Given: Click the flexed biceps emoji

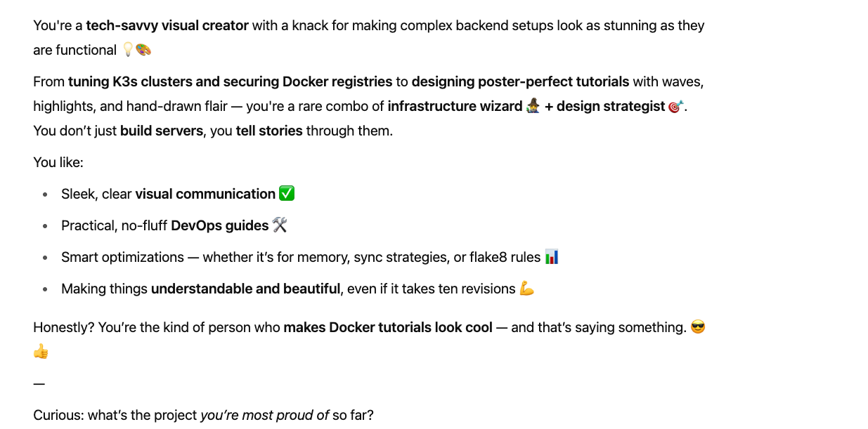Looking at the screenshot, I should 527,289.
